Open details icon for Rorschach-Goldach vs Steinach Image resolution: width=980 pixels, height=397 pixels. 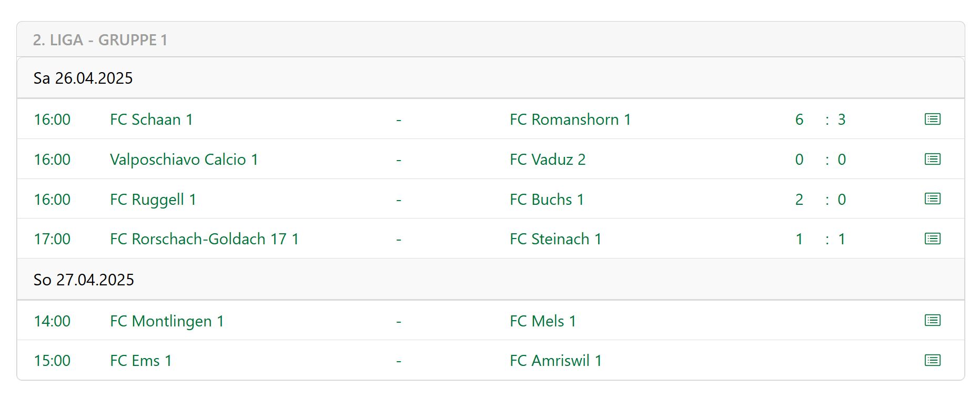tap(932, 239)
